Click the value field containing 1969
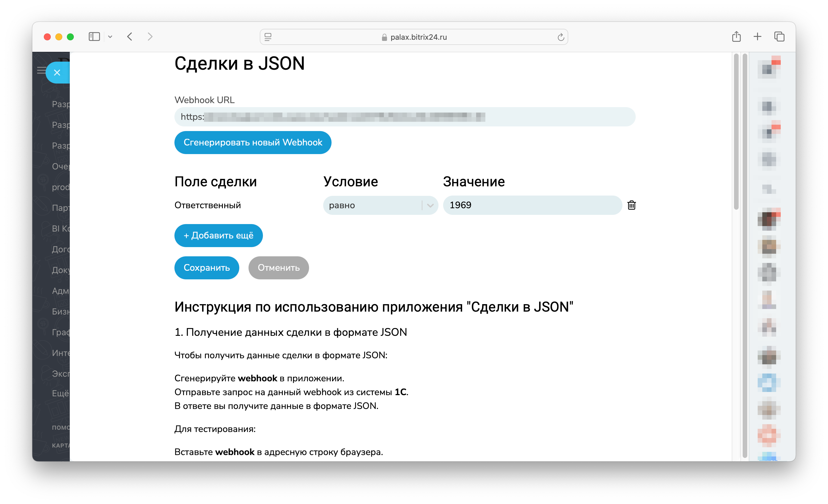This screenshot has width=828, height=504. (x=532, y=205)
